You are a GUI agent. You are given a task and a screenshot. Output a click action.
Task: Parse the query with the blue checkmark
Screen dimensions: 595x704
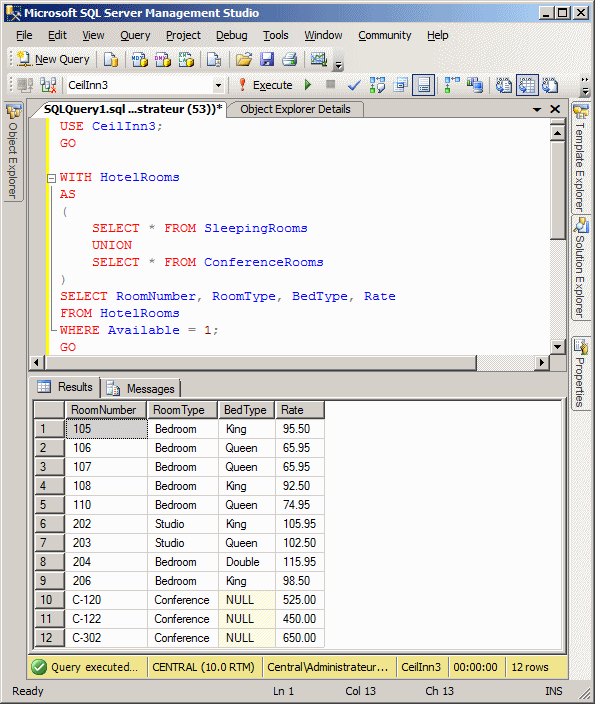(354, 85)
